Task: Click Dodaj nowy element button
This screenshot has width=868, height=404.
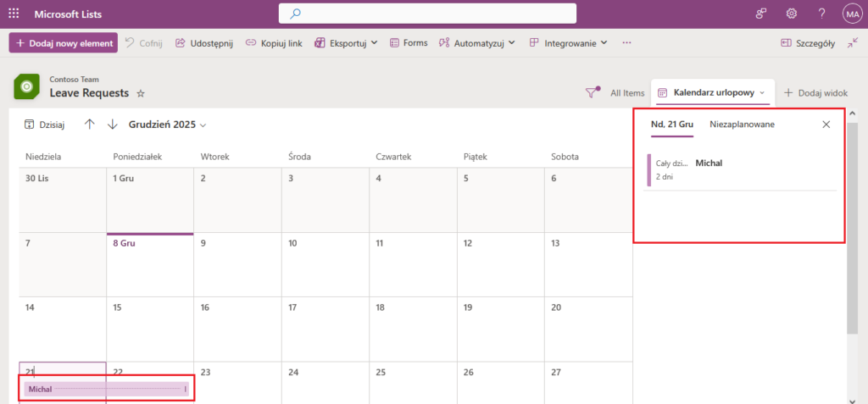Action: point(64,42)
